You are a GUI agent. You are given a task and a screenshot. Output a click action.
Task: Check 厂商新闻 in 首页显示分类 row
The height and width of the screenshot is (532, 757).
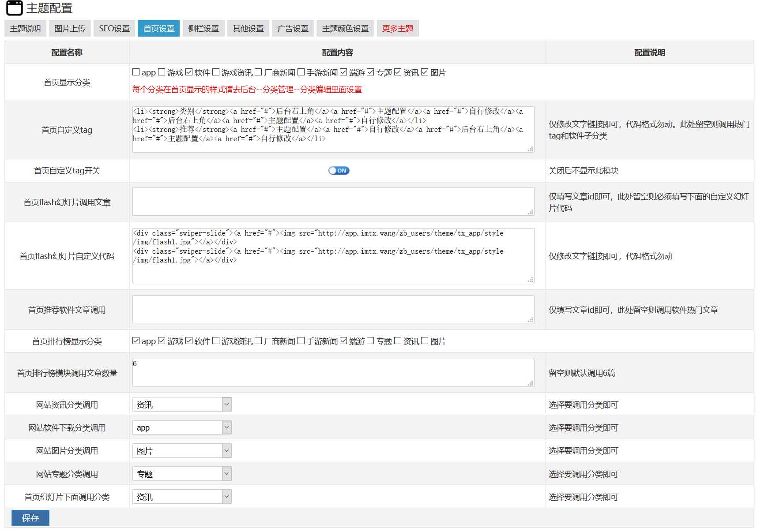point(258,72)
